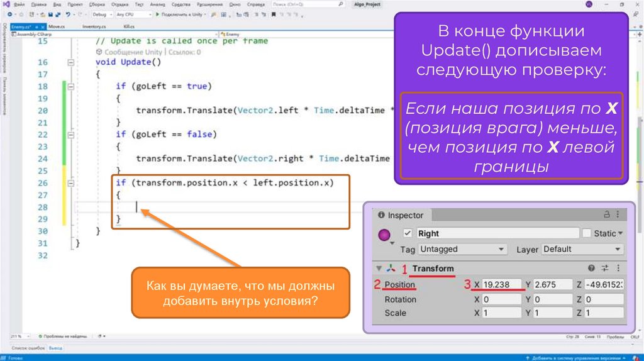This screenshot has width=644, height=361.
Task: Toggle the Static checkbox
Action: (x=587, y=233)
